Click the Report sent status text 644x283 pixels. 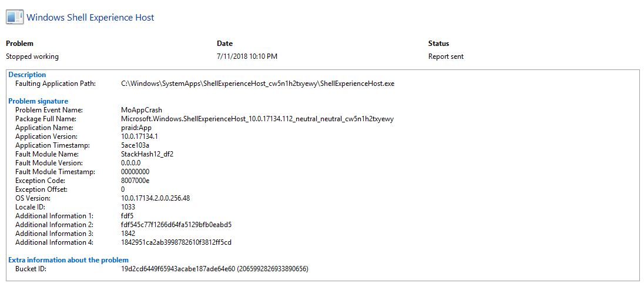(446, 56)
